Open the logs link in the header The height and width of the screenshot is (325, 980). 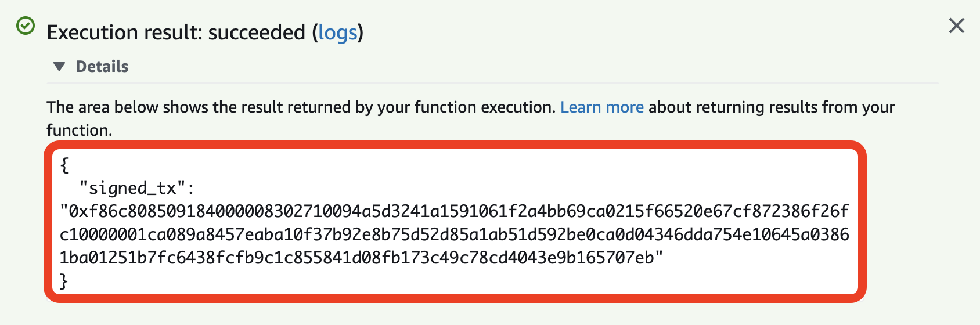(337, 32)
